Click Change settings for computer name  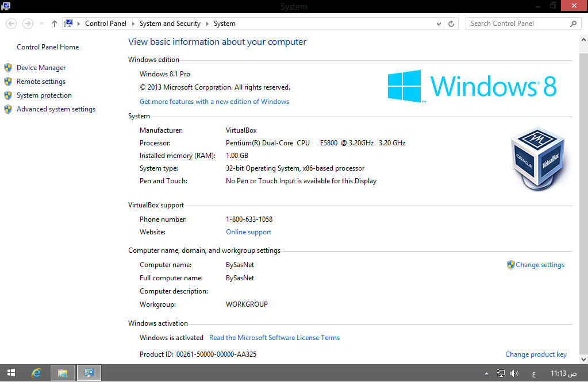(x=540, y=265)
